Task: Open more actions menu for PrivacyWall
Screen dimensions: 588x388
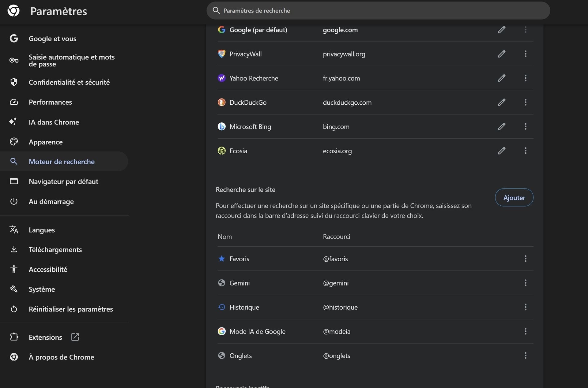Action: [x=526, y=54]
